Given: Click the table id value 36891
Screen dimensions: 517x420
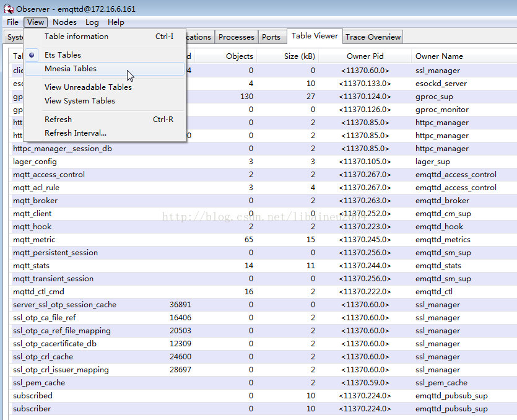Looking at the screenshot, I should point(180,305).
